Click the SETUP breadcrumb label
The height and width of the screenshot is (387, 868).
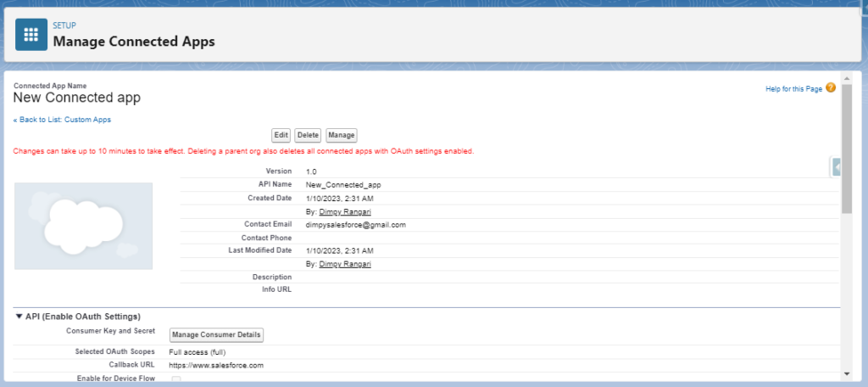[64, 25]
